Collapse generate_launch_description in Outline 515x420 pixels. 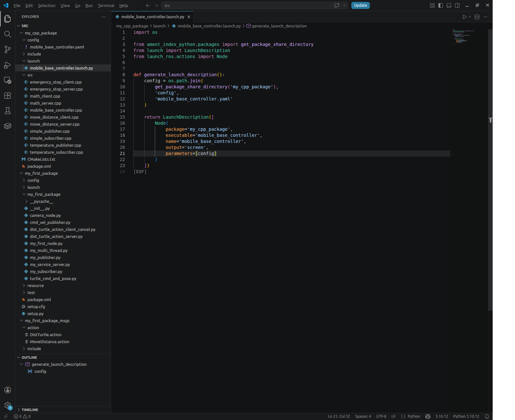tap(21, 364)
